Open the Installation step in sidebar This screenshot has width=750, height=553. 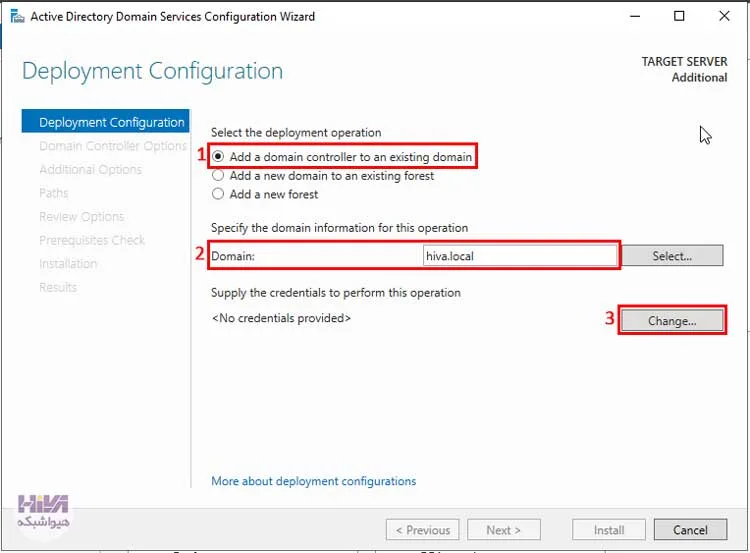68,264
